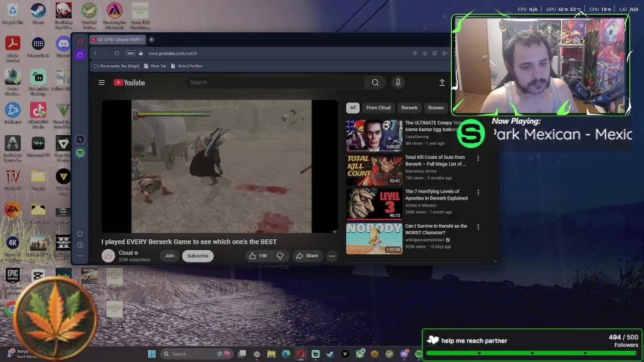Open options for 'Can I Survive in Kenshi'
The height and width of the screenshot is (362, 644).
(478, 227)
